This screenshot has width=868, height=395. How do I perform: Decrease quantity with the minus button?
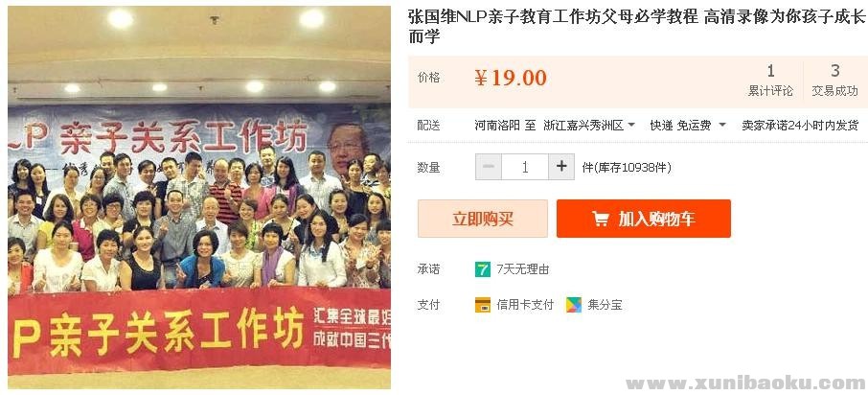[x=489, y=167]
